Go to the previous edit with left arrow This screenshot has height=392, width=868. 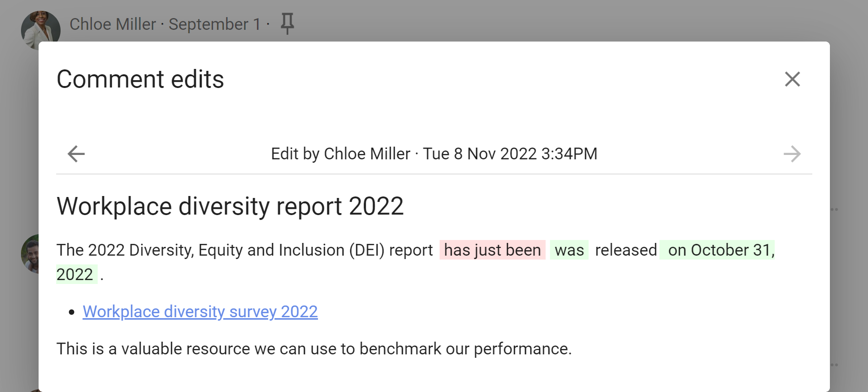click(76, 154)
